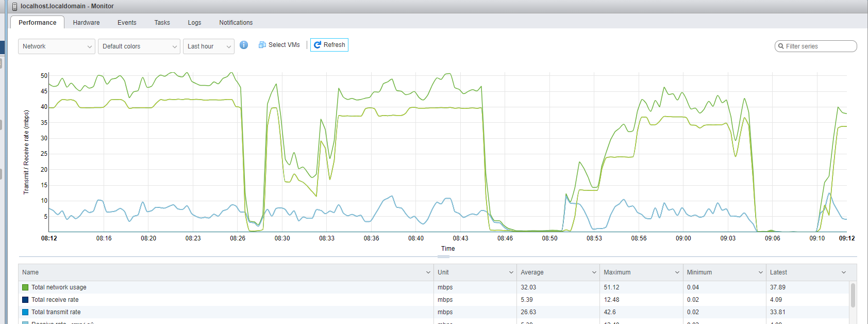Switch to the Notifications tab
Viewport: 868px width, 324px height.
pyautogui.click(x=236, y=23)
